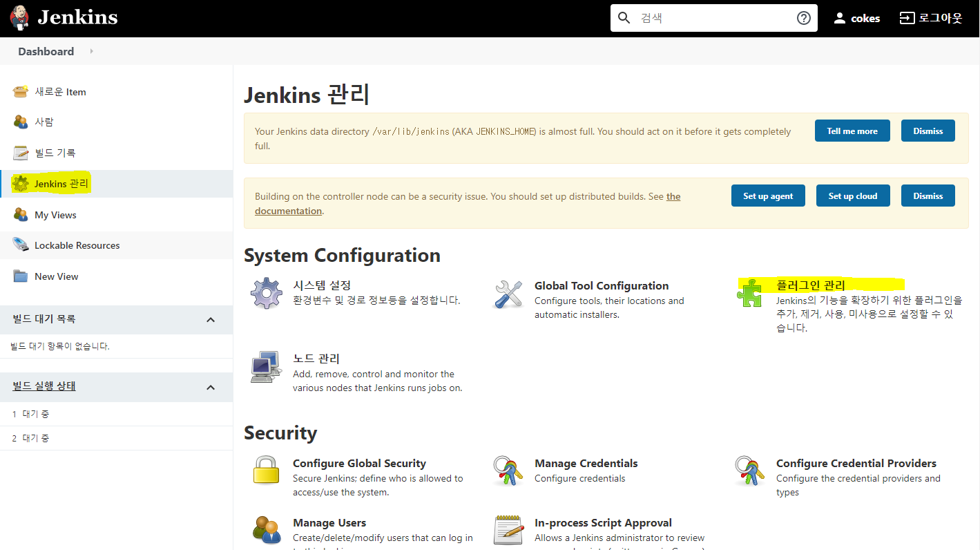Click the 사람 people icon
The height and width of the screenshot is (550, 980).
(21, 122)
